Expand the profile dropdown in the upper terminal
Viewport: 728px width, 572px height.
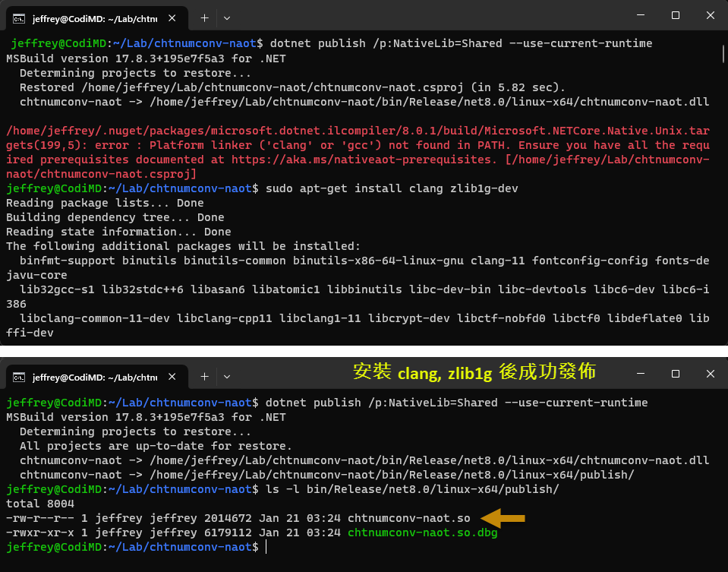227,17
